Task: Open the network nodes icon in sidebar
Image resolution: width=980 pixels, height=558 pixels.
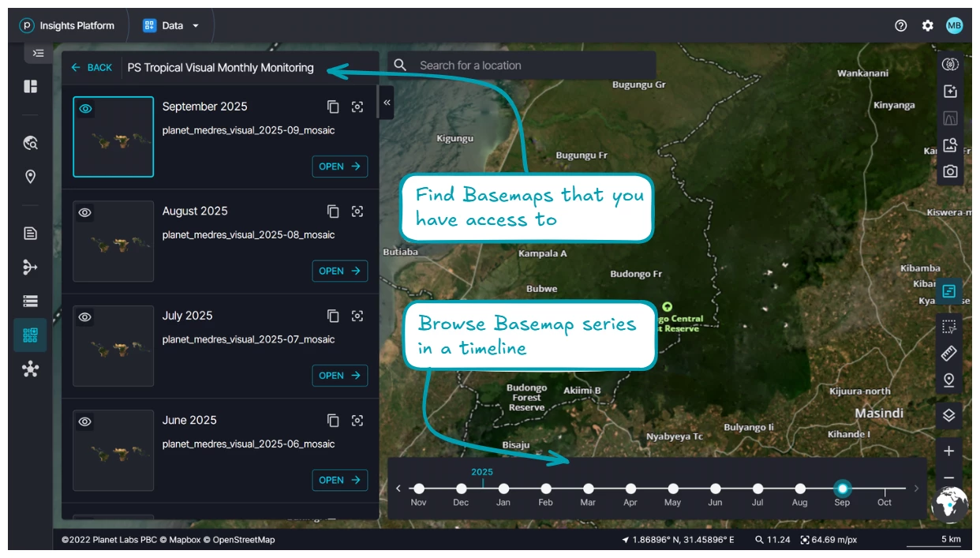Action: click(31, 369)
